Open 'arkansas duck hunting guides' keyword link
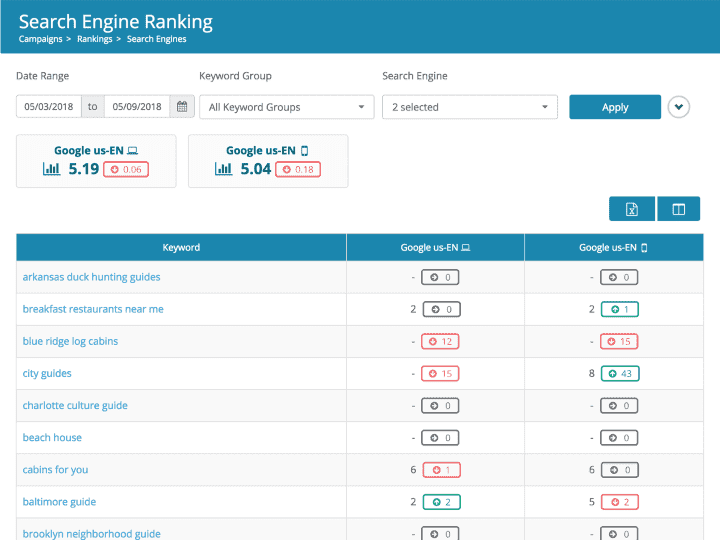 coord(91,277)
